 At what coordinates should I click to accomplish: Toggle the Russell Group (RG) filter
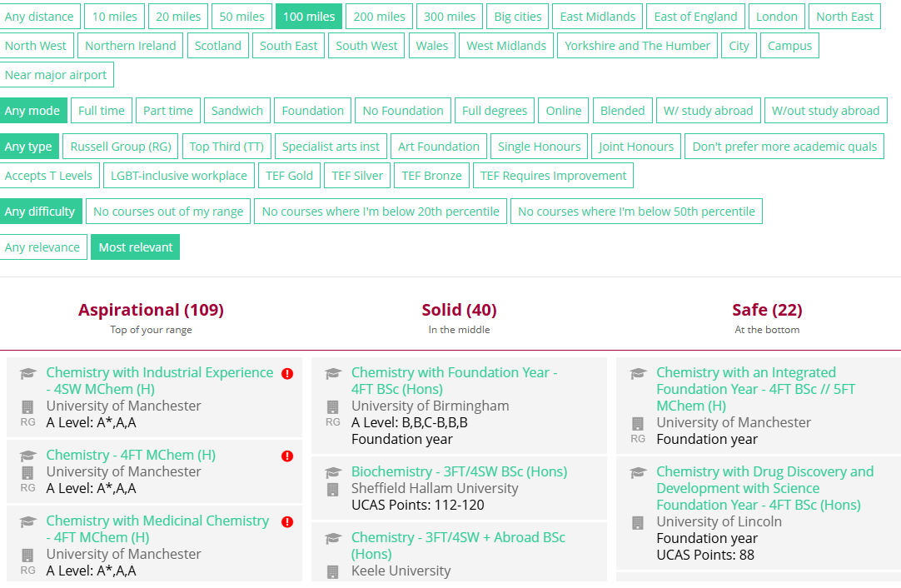point(121,147)
